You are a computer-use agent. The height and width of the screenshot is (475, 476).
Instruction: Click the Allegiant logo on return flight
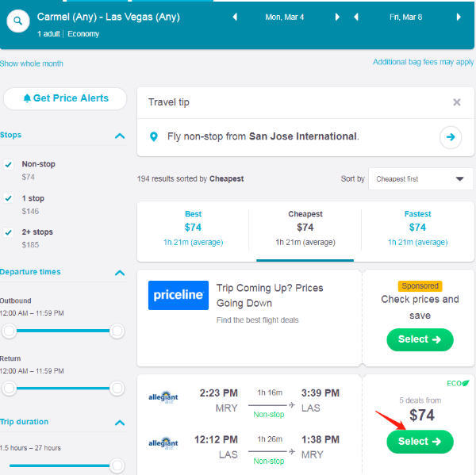tap(163, 443)
